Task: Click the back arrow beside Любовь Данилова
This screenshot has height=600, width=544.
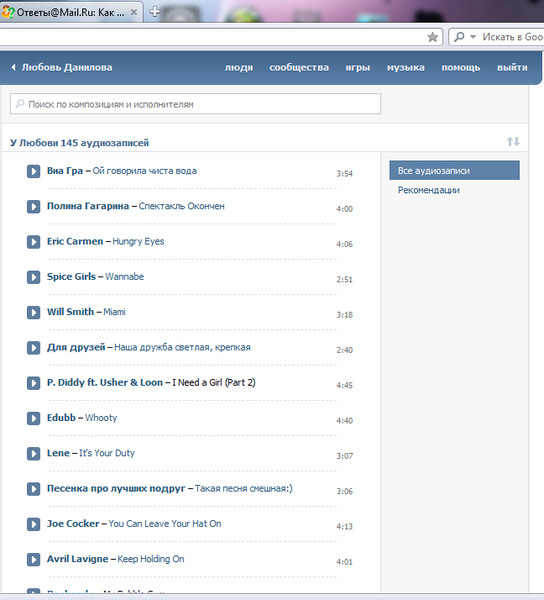Action: point(13,67)
